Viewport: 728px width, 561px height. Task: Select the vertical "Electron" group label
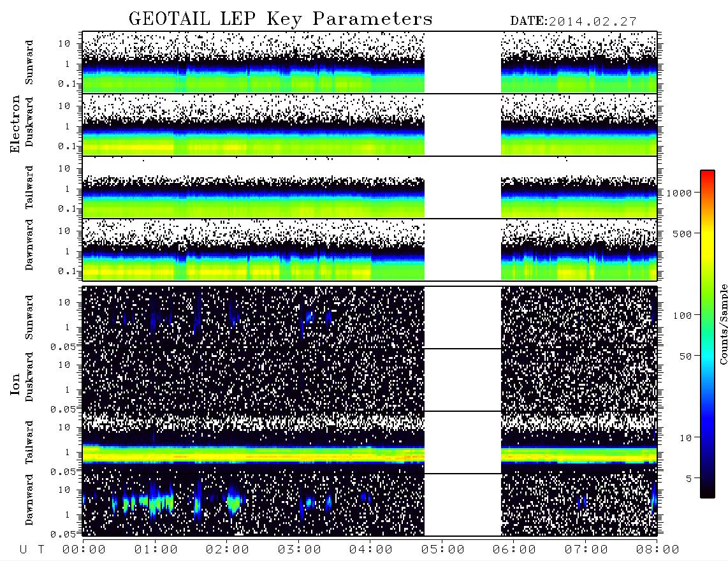15,124
